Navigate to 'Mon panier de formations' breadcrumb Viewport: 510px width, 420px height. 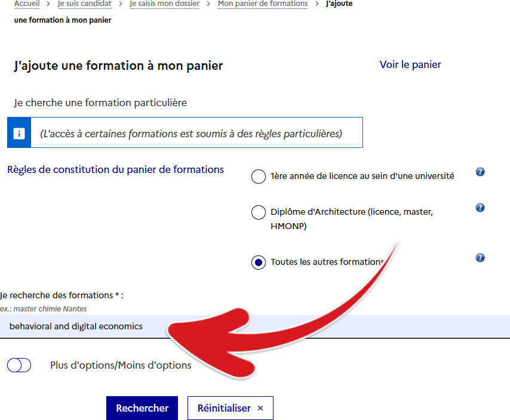click(x=263, y=4)
